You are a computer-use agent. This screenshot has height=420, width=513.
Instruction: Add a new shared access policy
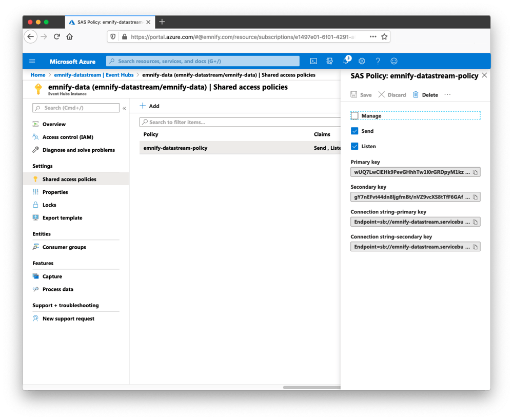coord(150,106)
